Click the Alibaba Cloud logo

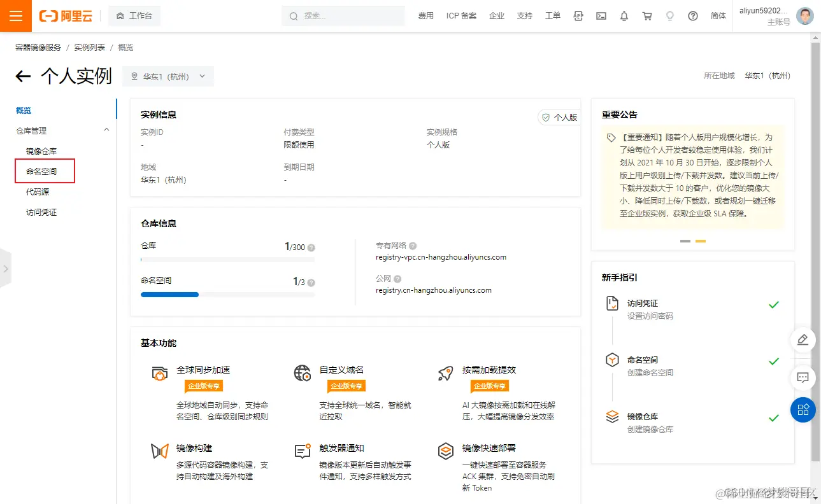coord(66,16)
